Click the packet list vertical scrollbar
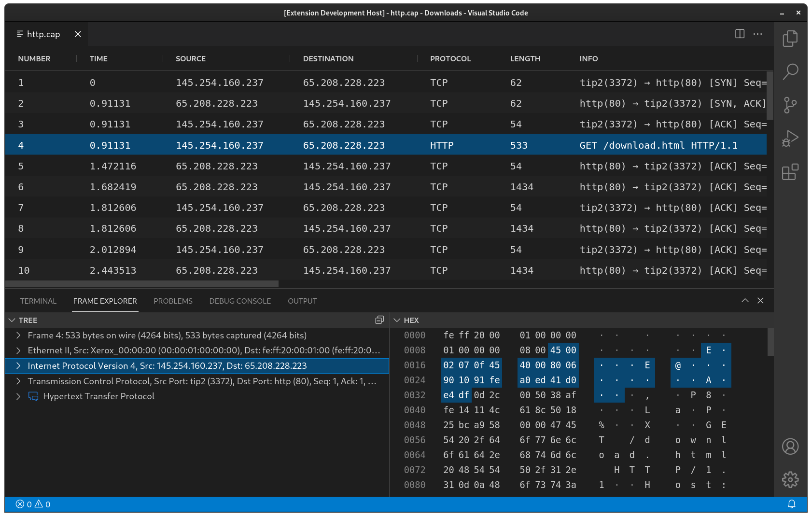Screen dimensions: 812x517 coord(770,96)
